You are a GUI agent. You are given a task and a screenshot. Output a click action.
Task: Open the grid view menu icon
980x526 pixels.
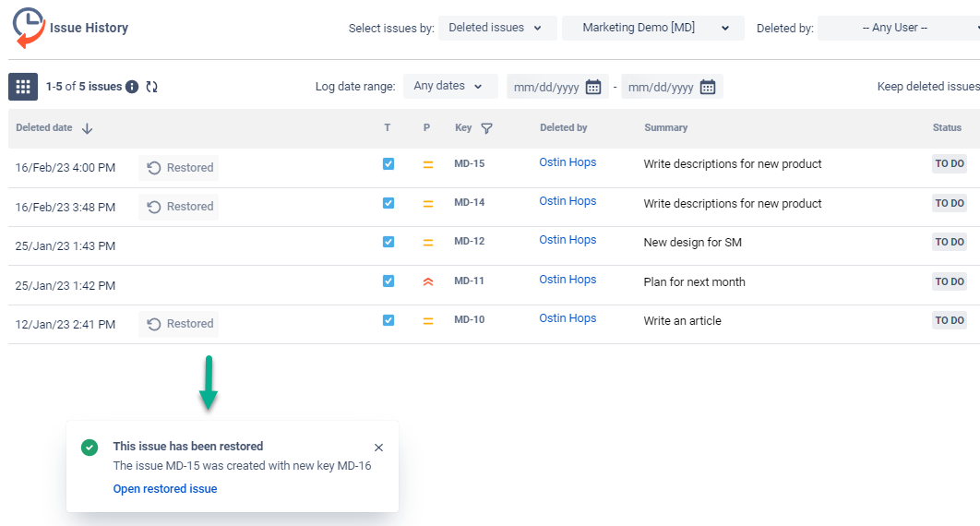[x=23, y=87]
